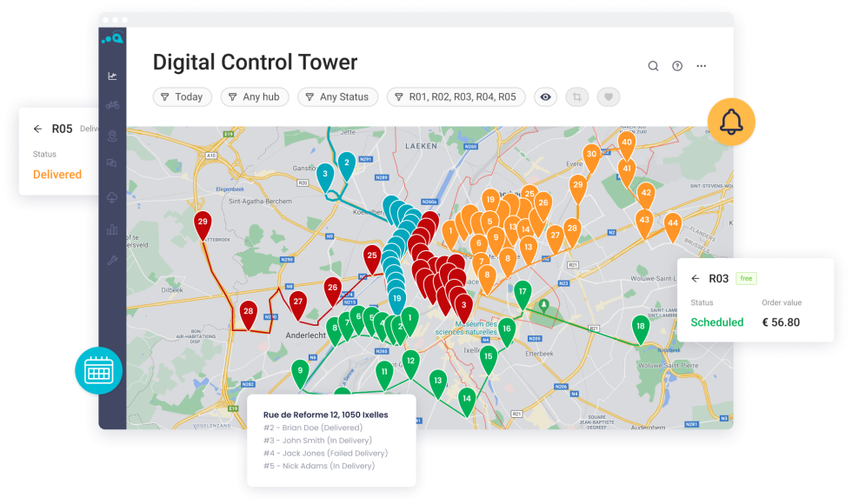This screenshot has height=504, width=852.
Task: Open the Today date filter
Action: coord(182,97)
